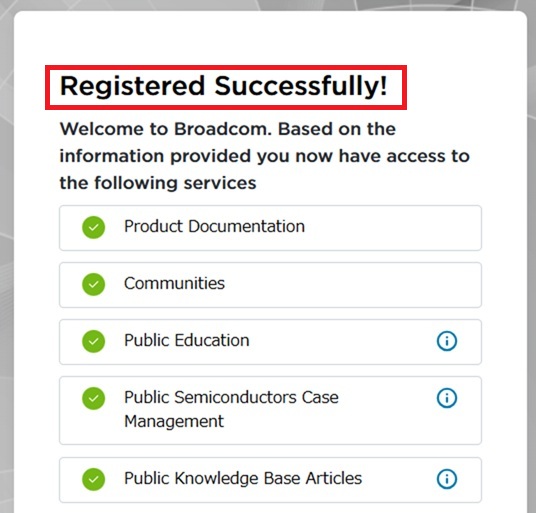Viewport: 536px width, 513px height.
Task: Click the Public Knowledge Base Articles label
Action: pyautogui.click(x=243, y=478)
